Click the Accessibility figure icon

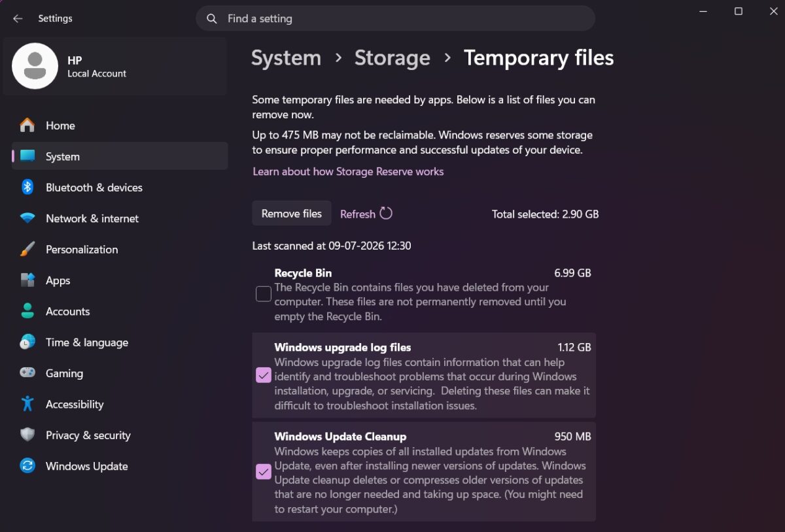(27, 404)
